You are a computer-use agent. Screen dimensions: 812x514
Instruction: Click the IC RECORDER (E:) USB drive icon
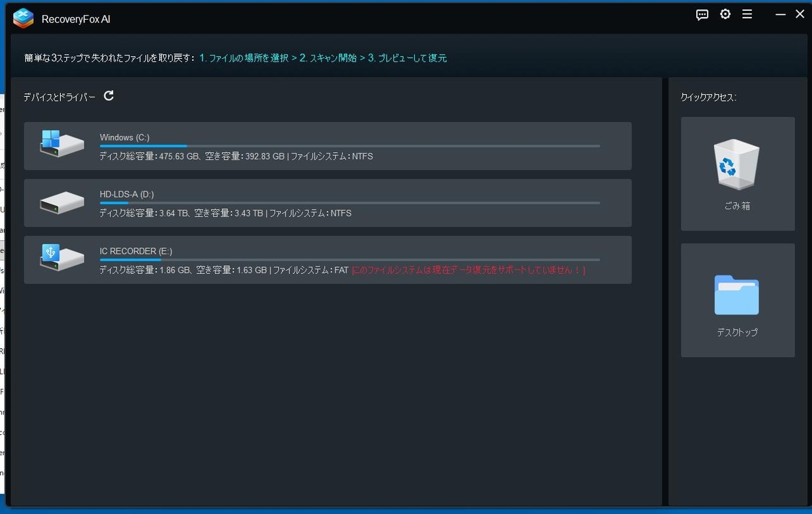[x=62, y=258]
